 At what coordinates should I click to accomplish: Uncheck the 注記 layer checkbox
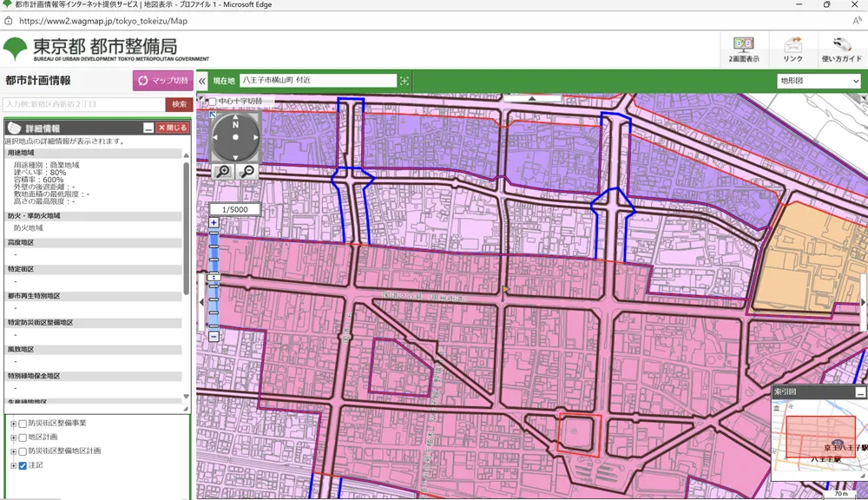(23, 465)
